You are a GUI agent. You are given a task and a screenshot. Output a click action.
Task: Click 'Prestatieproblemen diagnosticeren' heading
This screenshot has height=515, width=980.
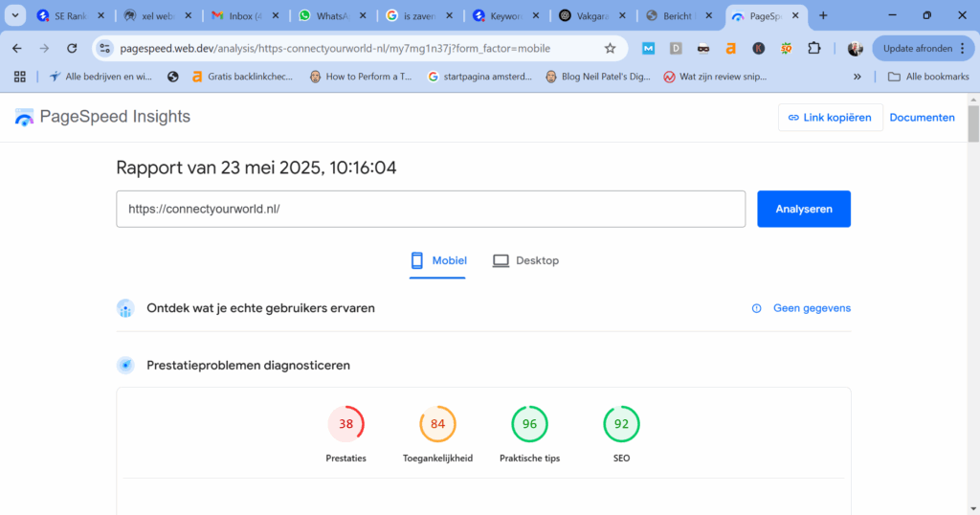[x=248, y=365]
